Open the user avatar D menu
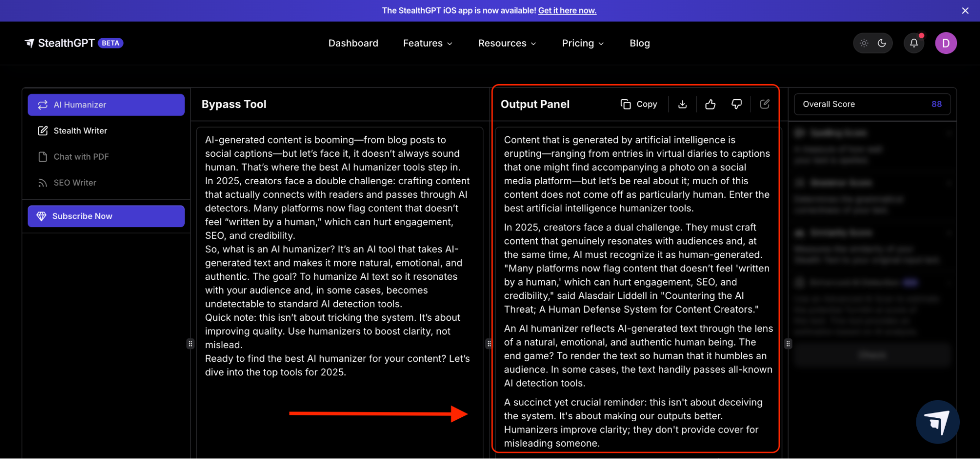Screen dimensions: 980x459 [946, 43]
